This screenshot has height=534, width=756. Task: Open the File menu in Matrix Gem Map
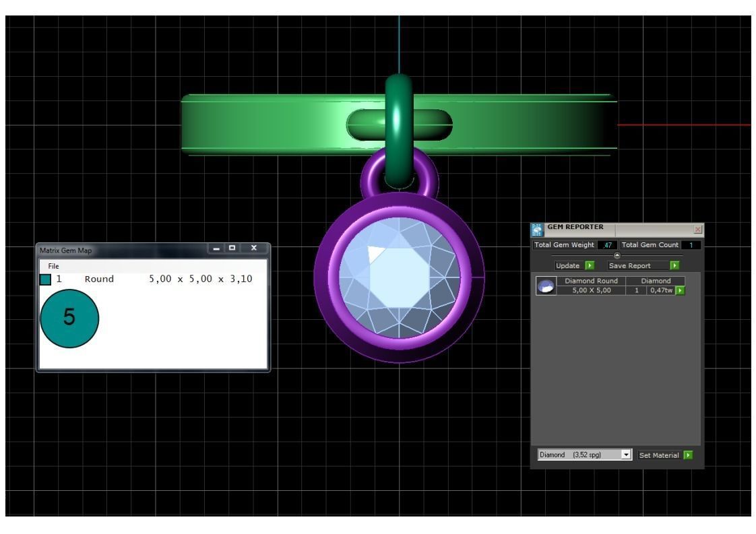coord(53,266)
